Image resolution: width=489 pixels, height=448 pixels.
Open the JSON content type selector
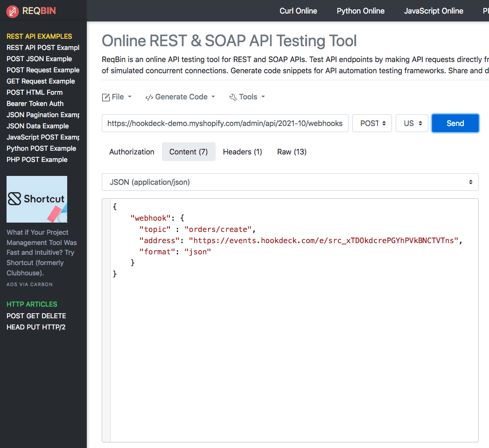click(290, 182)
